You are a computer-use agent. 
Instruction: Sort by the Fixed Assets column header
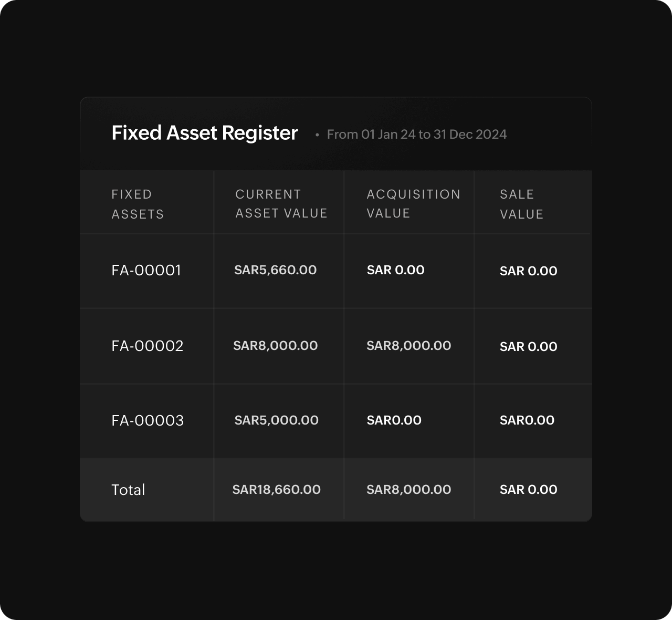coord(138,204)
